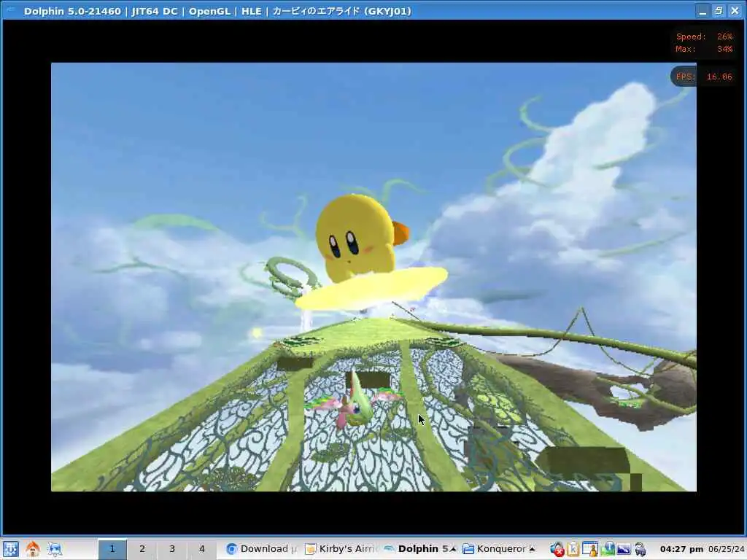Click the glowing yellow warp star

click(x=371, y=289)
